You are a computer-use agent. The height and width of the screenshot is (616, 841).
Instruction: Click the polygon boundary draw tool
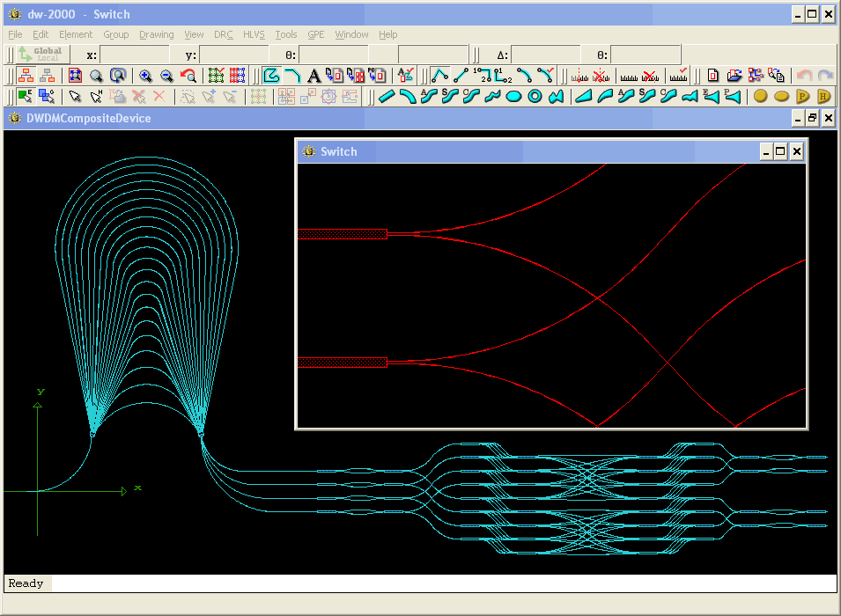pyautogui.click(x=271, y=76)
